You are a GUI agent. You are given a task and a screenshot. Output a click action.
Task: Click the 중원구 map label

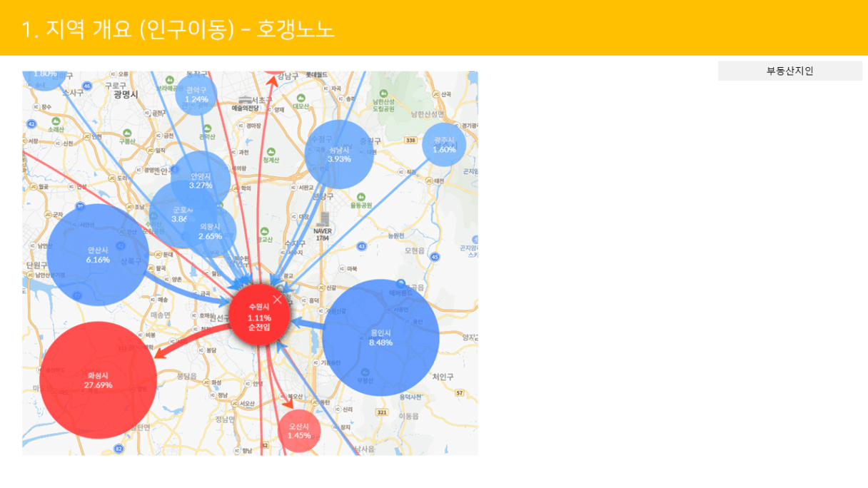371,141
